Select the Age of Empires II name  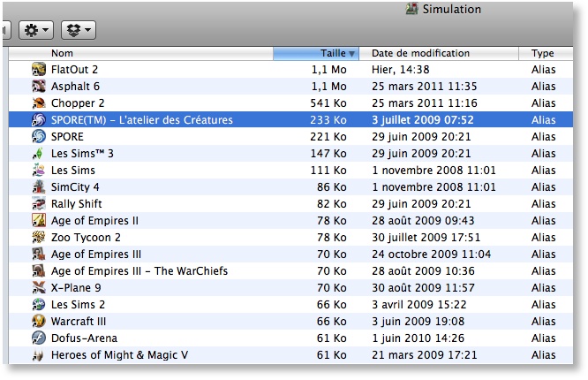pyautogui.click(x=94, y=220)
